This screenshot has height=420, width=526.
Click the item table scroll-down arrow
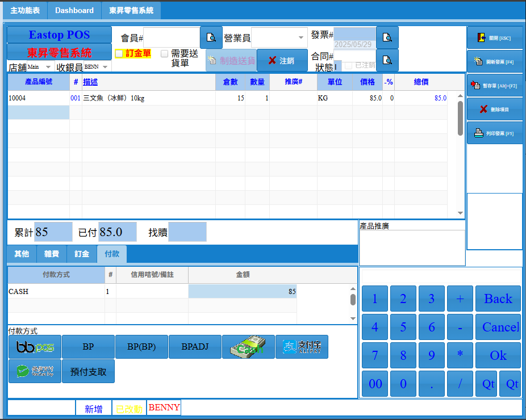(460, 213)
